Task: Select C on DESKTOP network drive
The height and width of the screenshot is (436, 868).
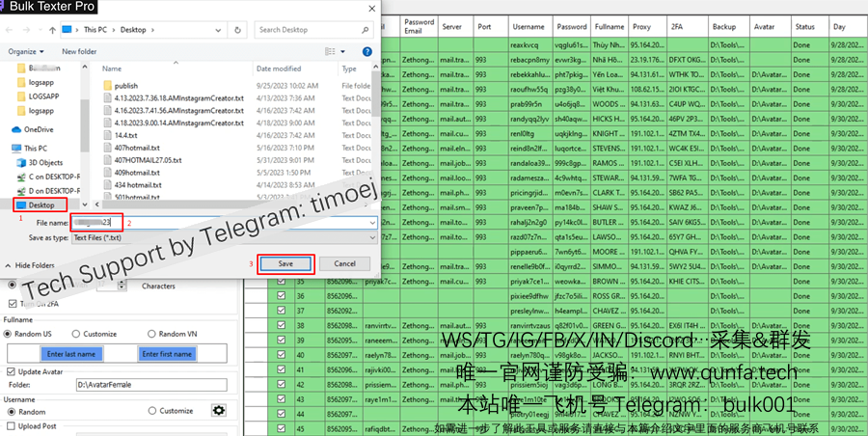Action: (x=49, y=177)
